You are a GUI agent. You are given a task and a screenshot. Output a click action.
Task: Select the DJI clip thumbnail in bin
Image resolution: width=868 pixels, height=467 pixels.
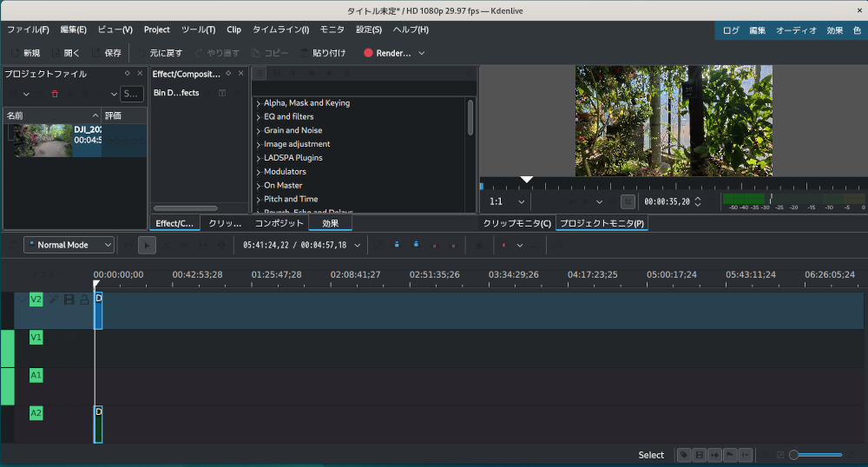click(43, 140)
